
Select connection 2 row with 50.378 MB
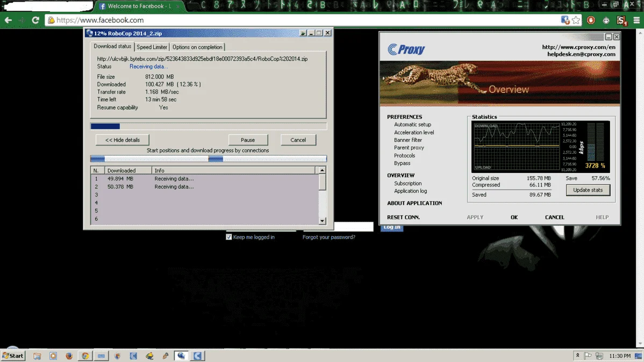tap(204, 187)
